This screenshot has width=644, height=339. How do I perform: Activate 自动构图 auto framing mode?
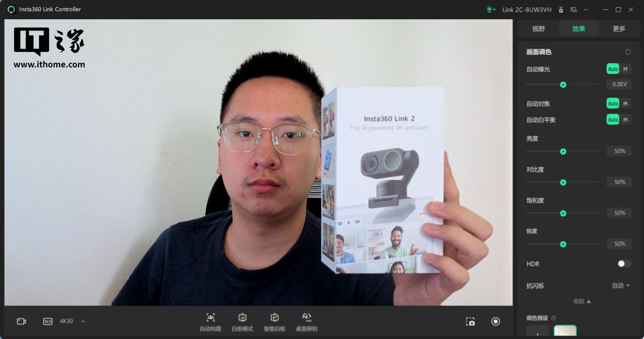(211, 322)
